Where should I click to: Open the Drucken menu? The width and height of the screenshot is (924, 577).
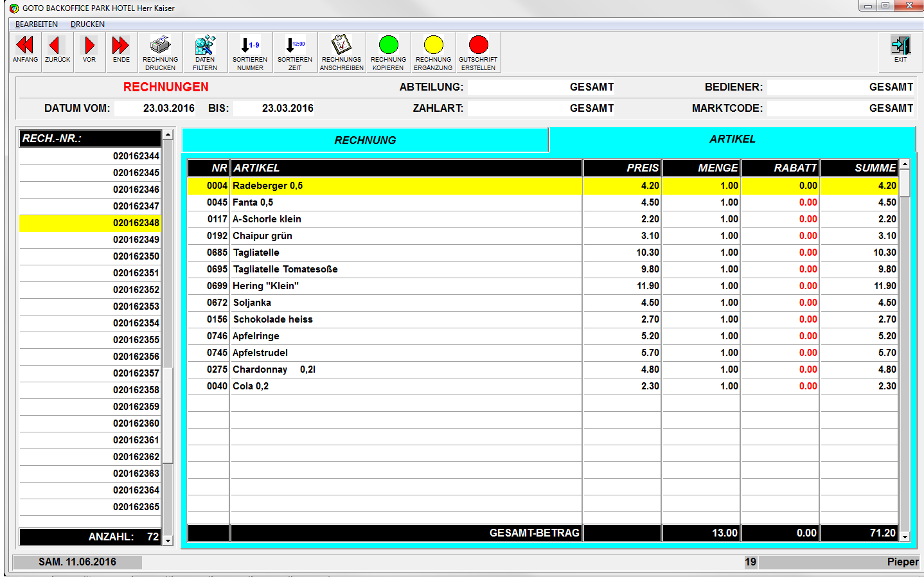[x=87, y=24]
